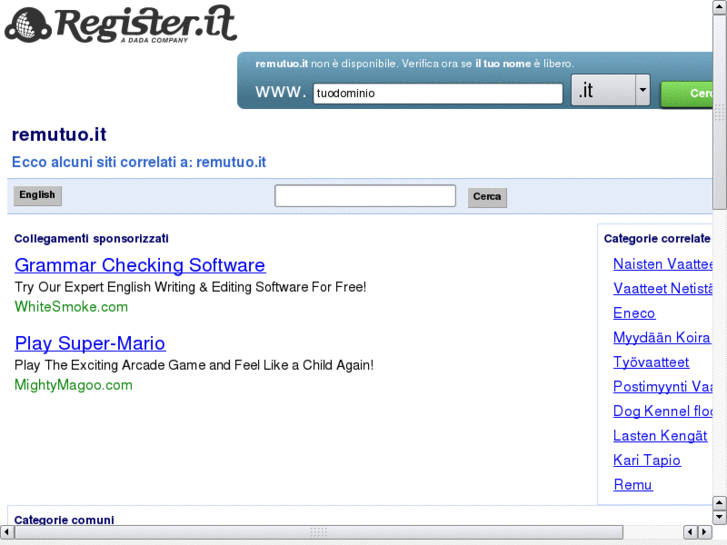
Task: Click the vertical scrollbar down arrow at bottom
Action: 719,517
